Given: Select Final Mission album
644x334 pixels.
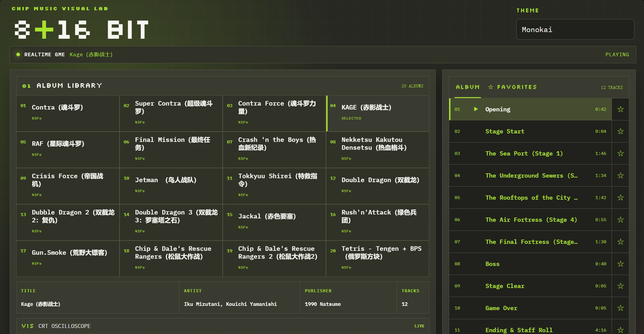Looking at the screenshot, I should [x=171, y=150].
